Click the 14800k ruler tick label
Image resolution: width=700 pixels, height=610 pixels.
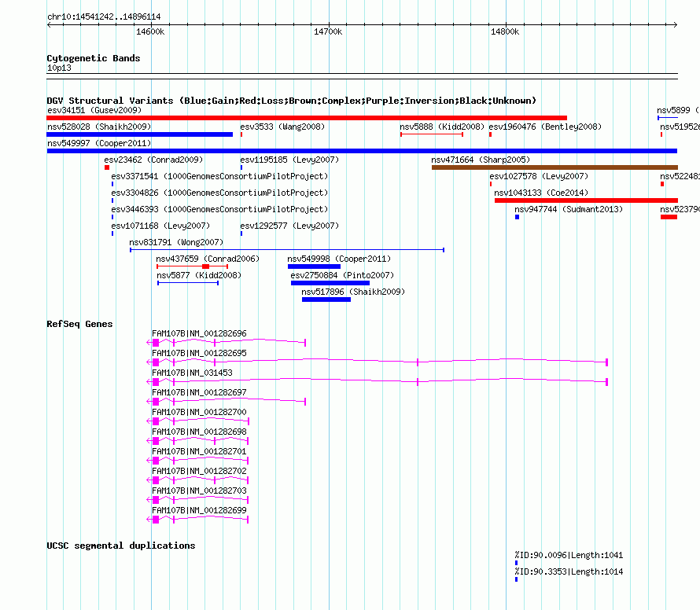(x=505, y=31)
